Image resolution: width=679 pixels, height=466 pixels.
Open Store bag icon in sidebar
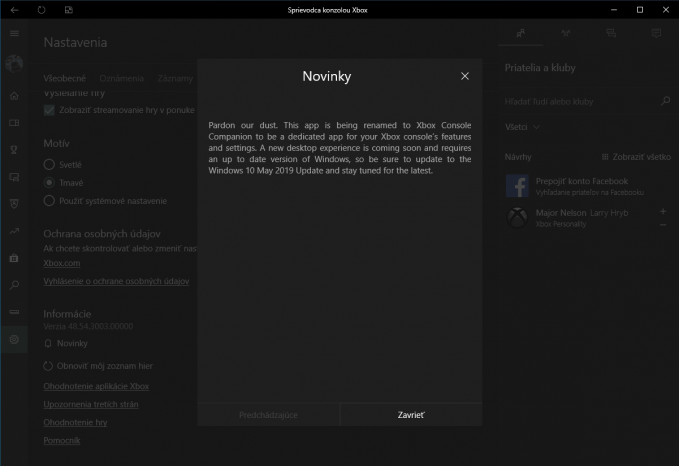[x=14, y=258]
